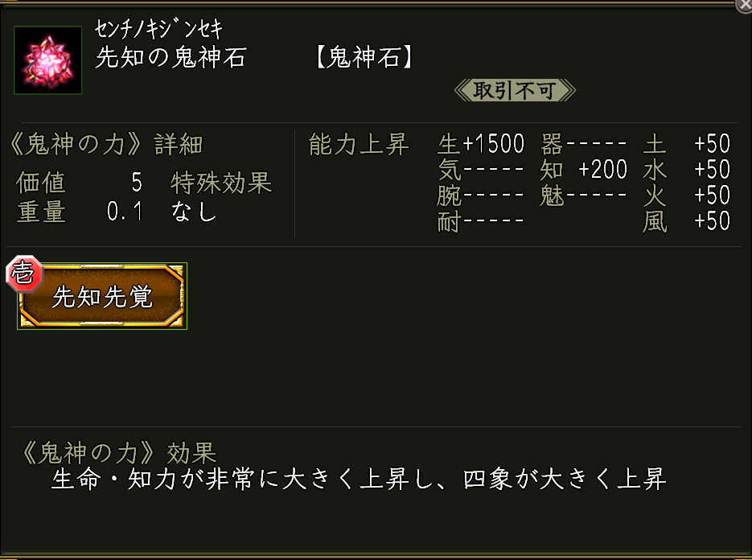
Task: Click the katakana reading センチノキジンセキ
Action: coord(158,31)
